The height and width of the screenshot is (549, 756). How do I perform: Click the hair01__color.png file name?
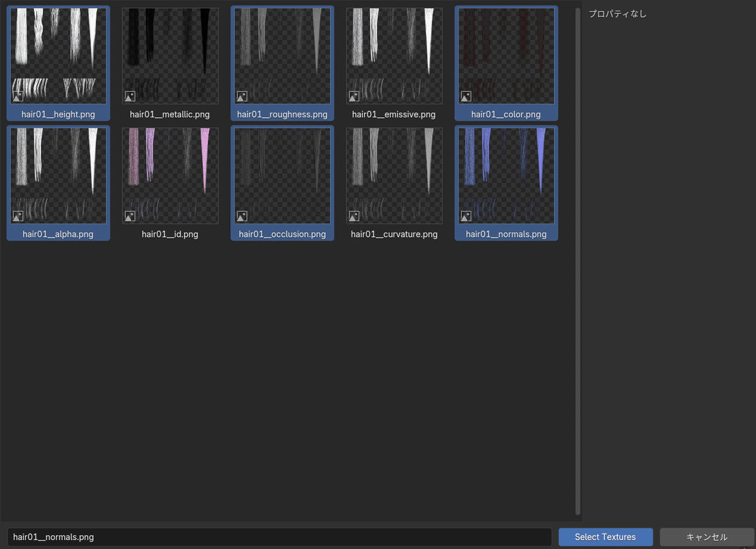point(506,115)
